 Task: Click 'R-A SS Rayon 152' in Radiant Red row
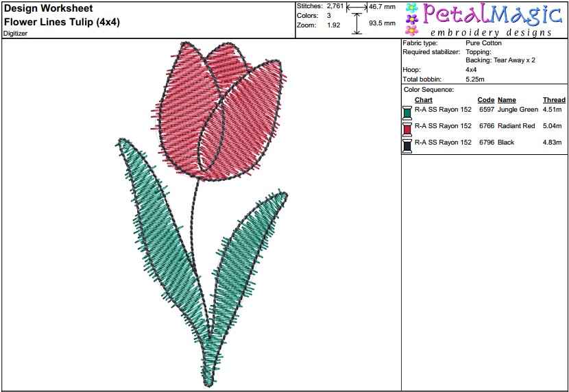click(443, 126)
